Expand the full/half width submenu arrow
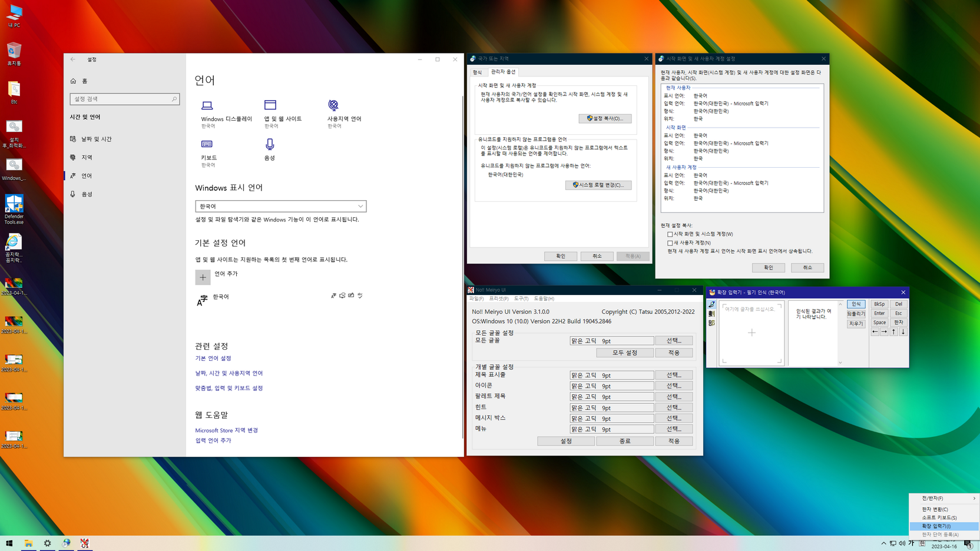The width and height of the screenshot is (980, 551). (974, 498)
